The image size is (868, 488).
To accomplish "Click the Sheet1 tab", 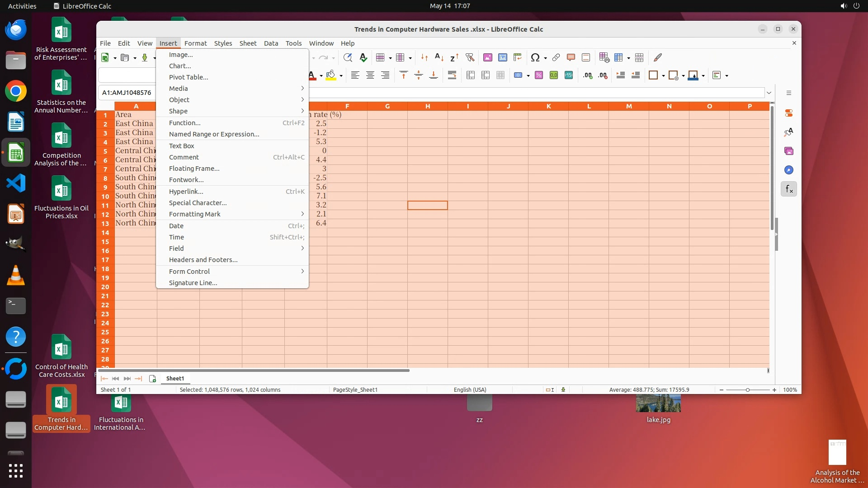I will pos(175,379).
